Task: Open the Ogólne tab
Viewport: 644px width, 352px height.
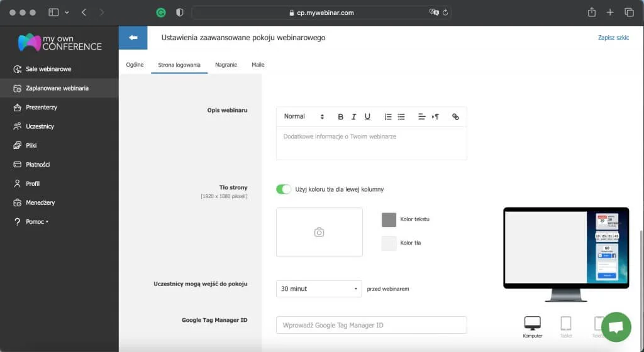Action: click(x=135, y=65)
